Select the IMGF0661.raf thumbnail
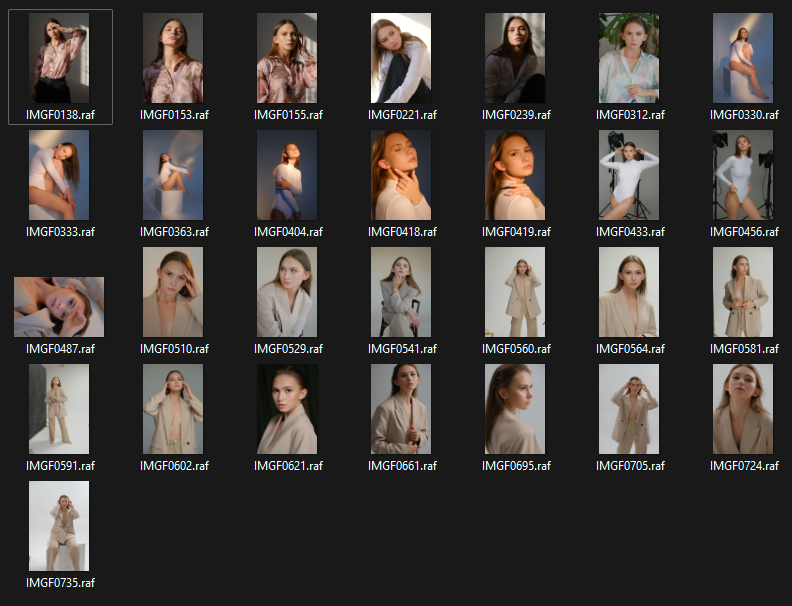 coord(401,409)
